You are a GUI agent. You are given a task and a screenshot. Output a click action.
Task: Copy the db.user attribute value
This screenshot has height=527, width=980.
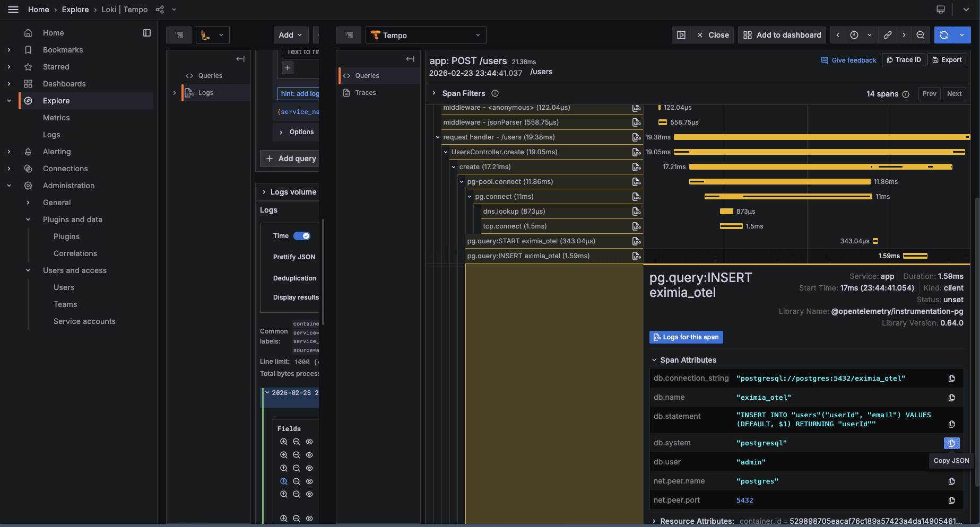tap(951, 462)
